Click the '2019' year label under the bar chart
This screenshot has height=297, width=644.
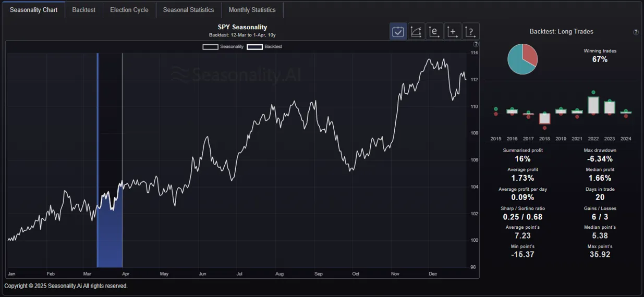pyautogui.click(x=561, y=139)
